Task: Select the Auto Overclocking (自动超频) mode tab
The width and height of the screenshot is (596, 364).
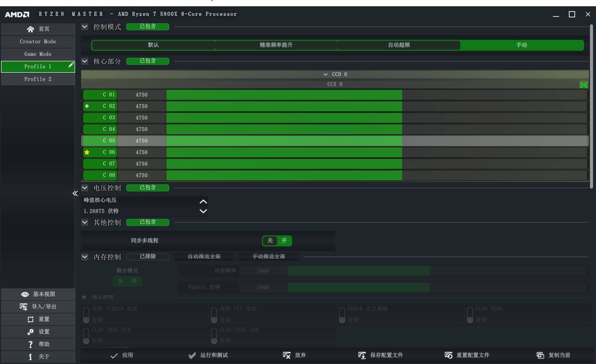Action: click(x=399, y=45)
